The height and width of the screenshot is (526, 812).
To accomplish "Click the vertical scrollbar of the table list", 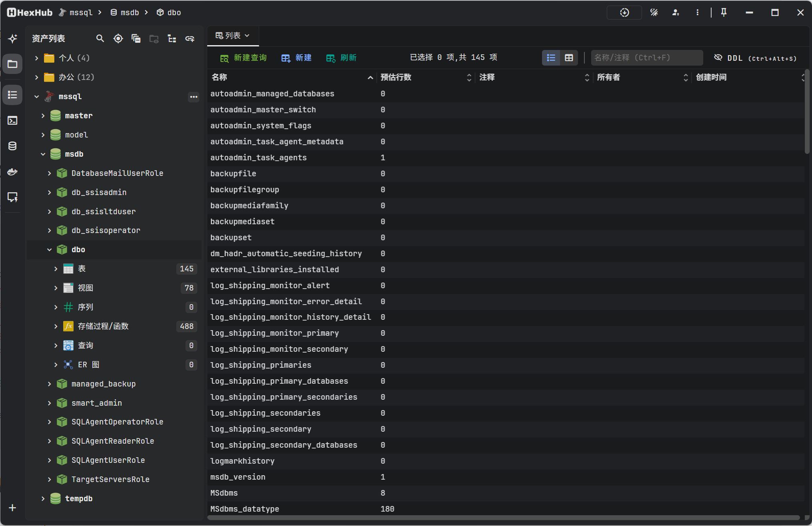I will coord(807,112).
